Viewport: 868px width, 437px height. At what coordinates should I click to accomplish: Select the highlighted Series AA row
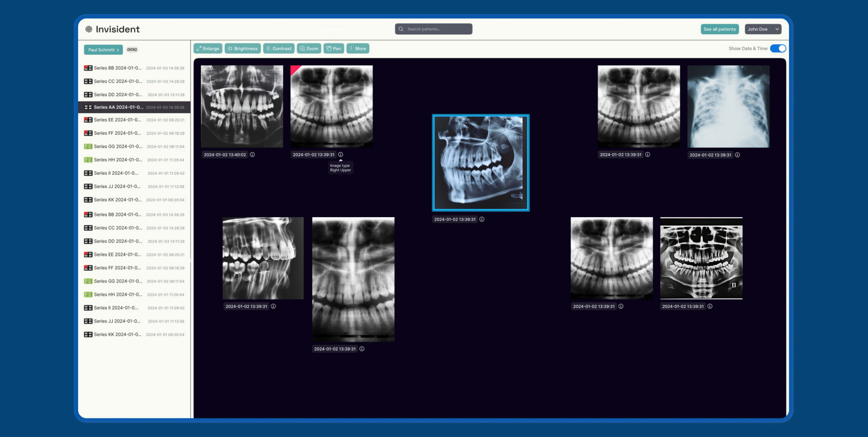134,107
